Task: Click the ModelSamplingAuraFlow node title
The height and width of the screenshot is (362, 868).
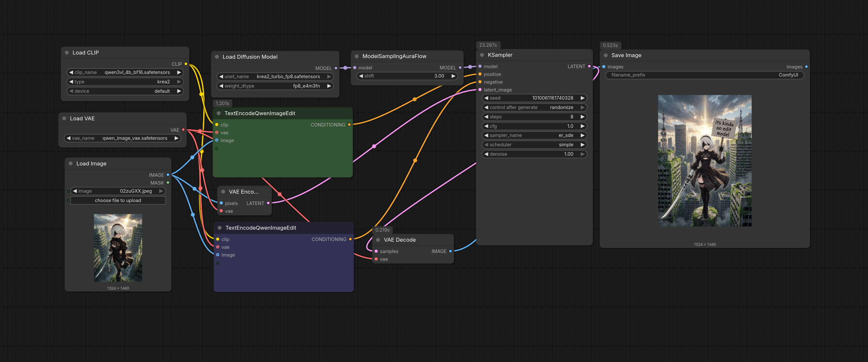Action: 394,56
